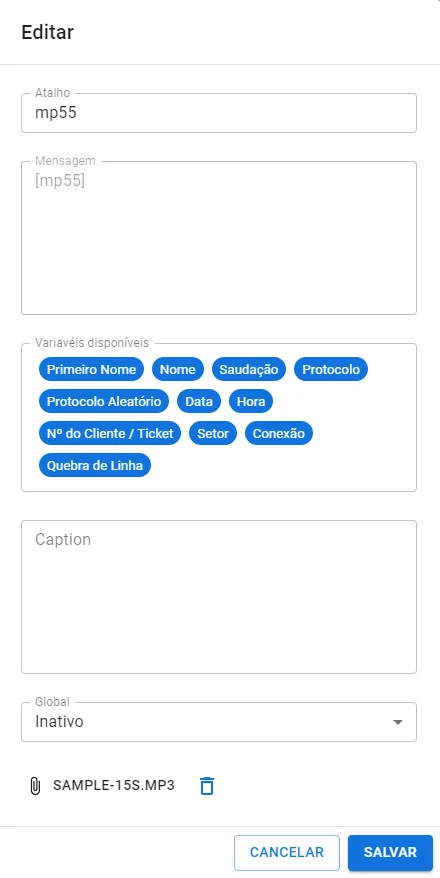Screen dimensions: 440x878
Task: Insert the Data variable chip
Action: pos(199,401)
